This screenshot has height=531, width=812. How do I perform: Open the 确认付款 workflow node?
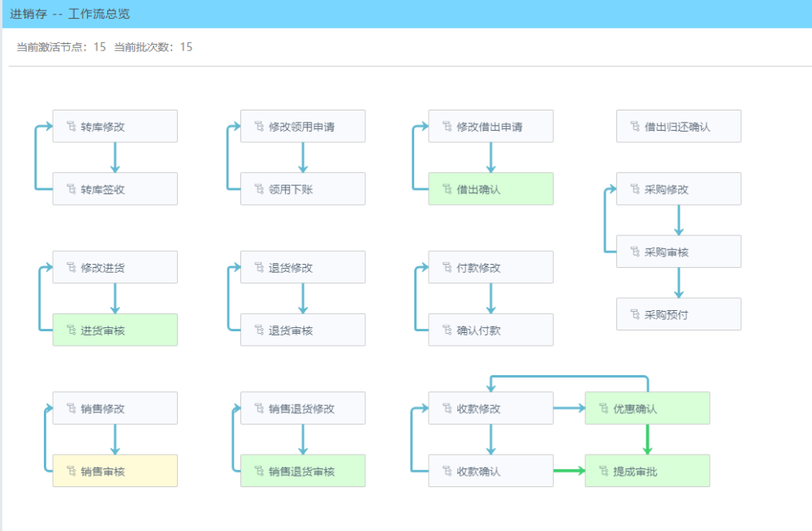[491, 330]
